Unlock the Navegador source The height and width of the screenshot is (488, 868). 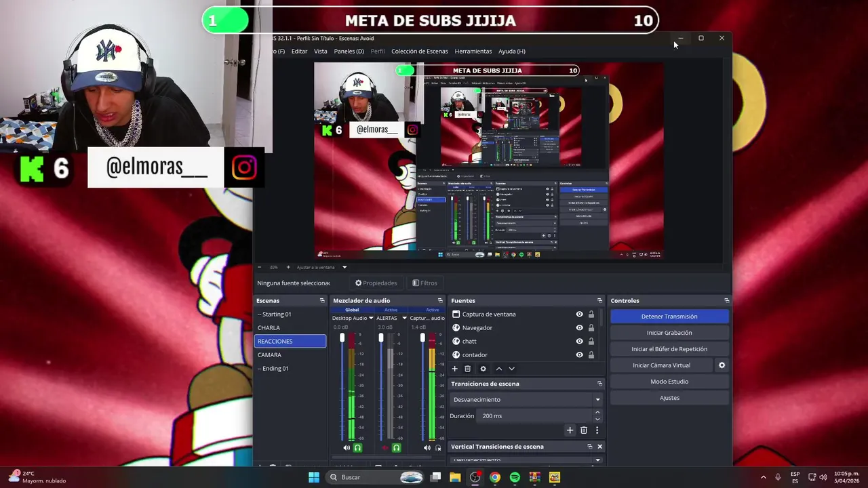(x=591, y=328)
